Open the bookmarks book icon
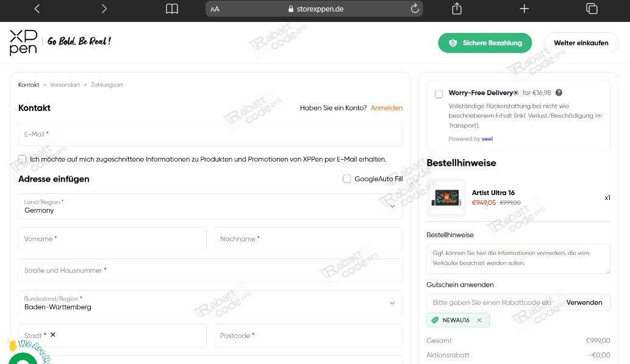Viewport: 630px width, 364px height. (x=172, y=9)
